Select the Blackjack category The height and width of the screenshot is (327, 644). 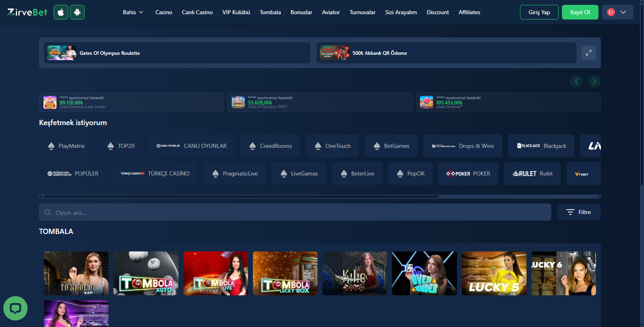click(x=541, y=146)
